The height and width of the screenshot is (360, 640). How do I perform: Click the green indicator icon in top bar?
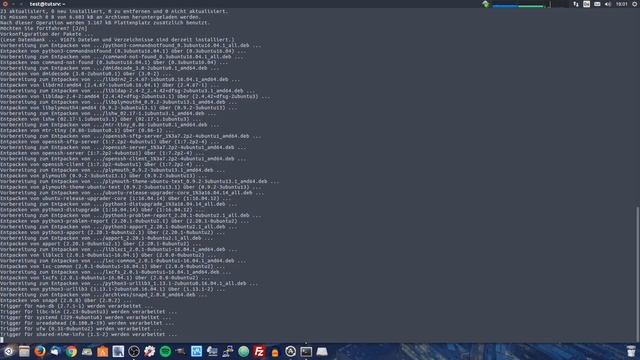485,4
